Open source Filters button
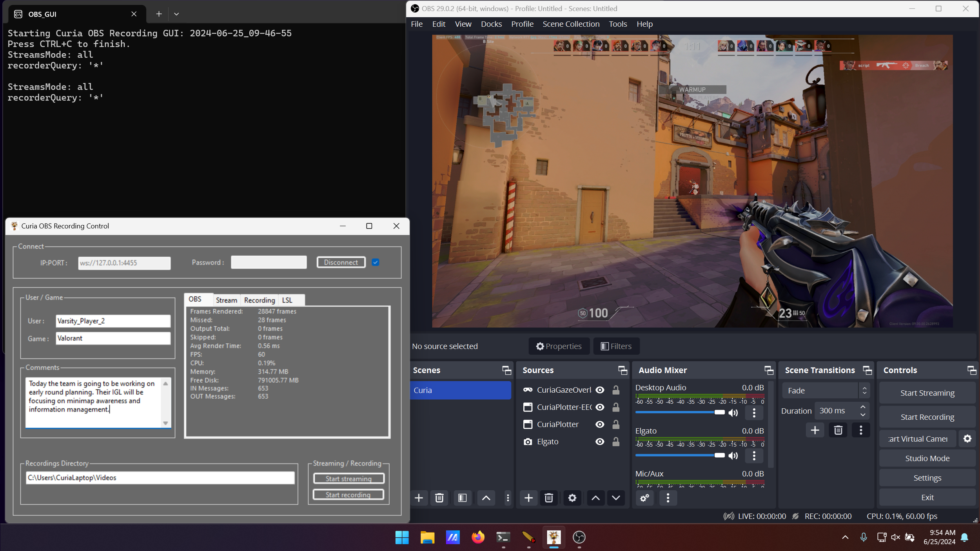Screen dimensions: 980x551 (x=616, y=346)
